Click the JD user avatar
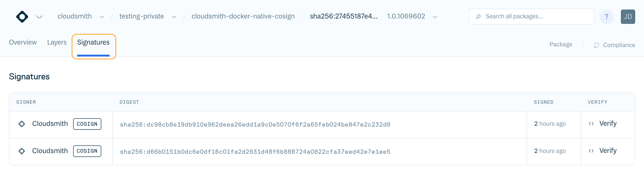 pos(628,16)
